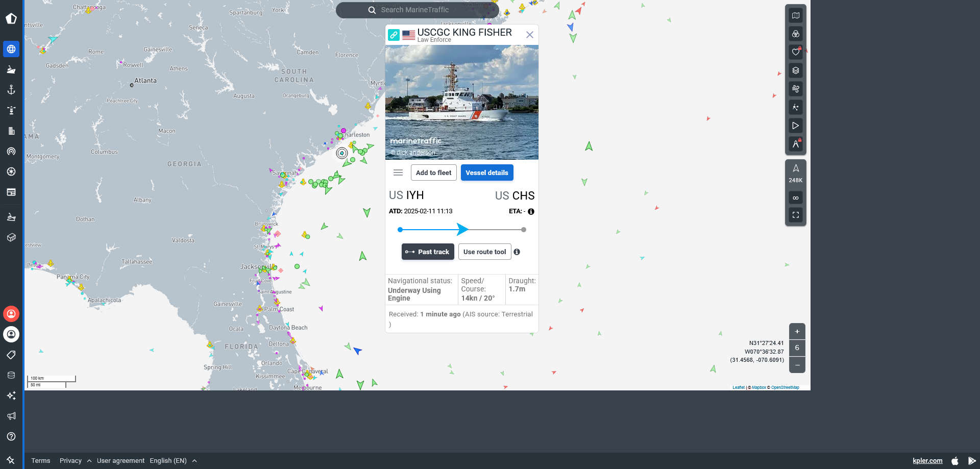Open the Lighthouses icon in sidebar
Viewport: 980px width, 469px height.
coord(11,110)
